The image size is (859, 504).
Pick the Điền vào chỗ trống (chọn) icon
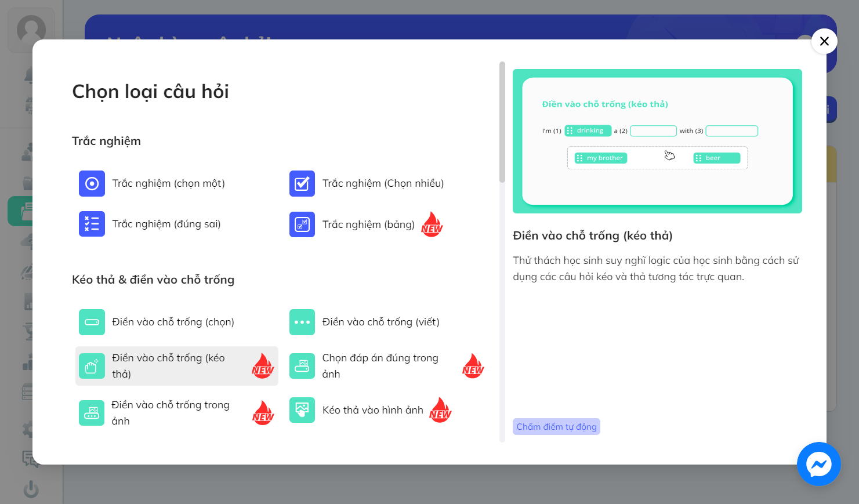[92, 322]
